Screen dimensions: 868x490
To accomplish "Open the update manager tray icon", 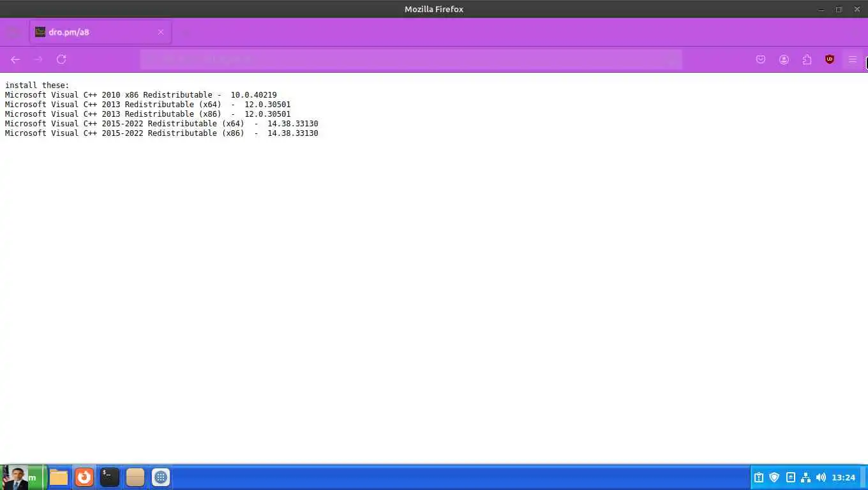I will click(x=791, y=477).
